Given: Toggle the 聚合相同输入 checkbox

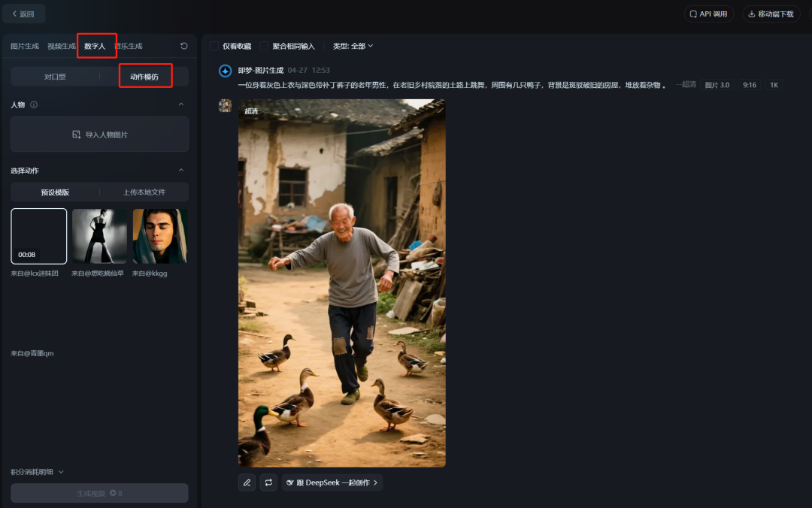Looking at the screenshot, I should point(265,46).
